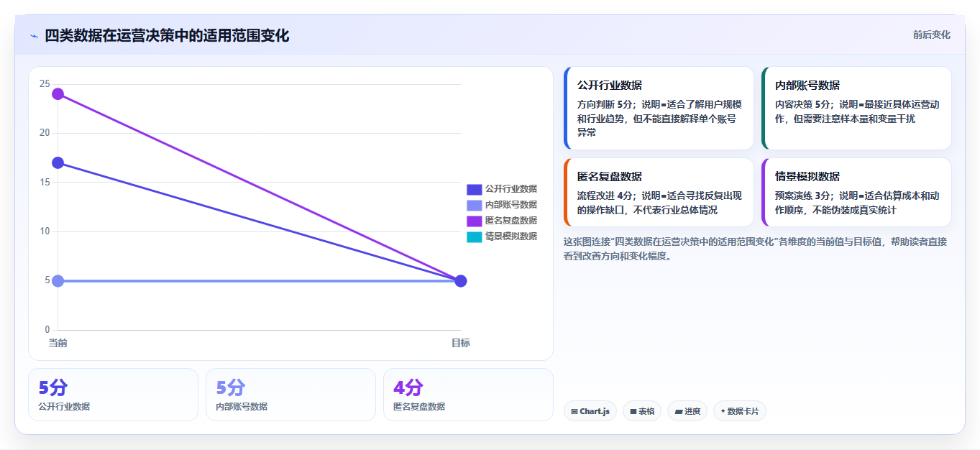Toggle the 匿名复盘数据 legend swatch

[474, 221]
